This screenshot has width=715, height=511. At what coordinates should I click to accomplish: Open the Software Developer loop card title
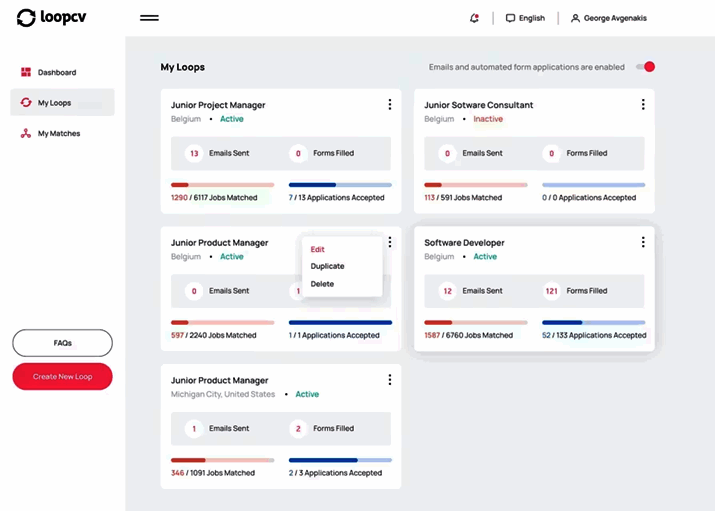point(464,243)
